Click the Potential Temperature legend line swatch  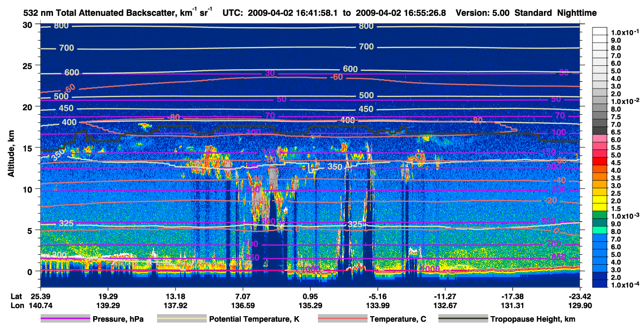point(182,319)
